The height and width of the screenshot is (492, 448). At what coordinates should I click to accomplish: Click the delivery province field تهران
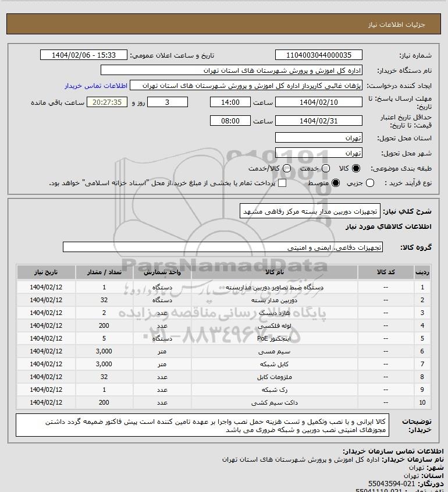(x=318, y=138)
